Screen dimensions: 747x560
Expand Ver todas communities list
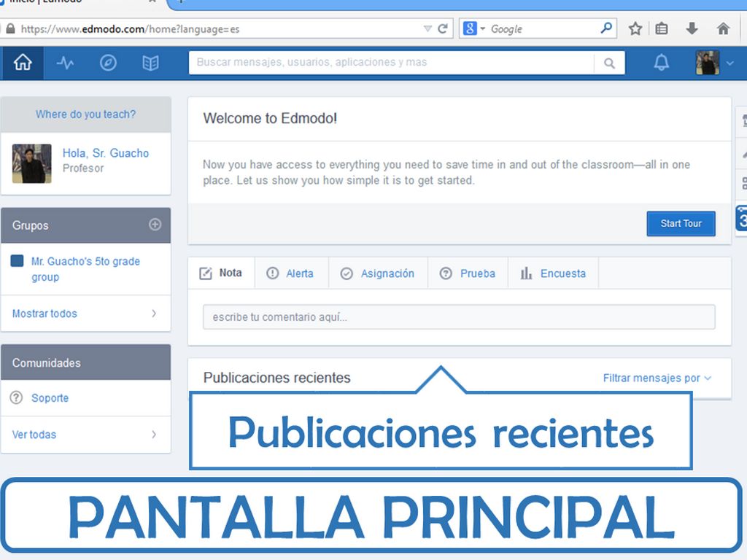85,435
